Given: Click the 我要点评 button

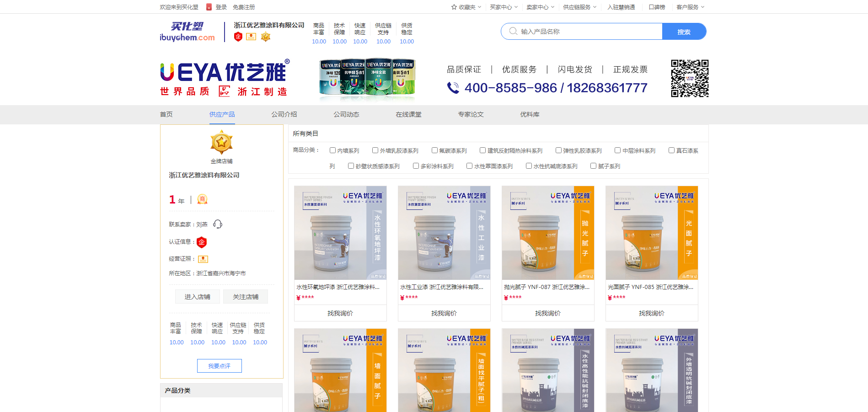Looking at the screenshot, I should click(x=220, y=366).
